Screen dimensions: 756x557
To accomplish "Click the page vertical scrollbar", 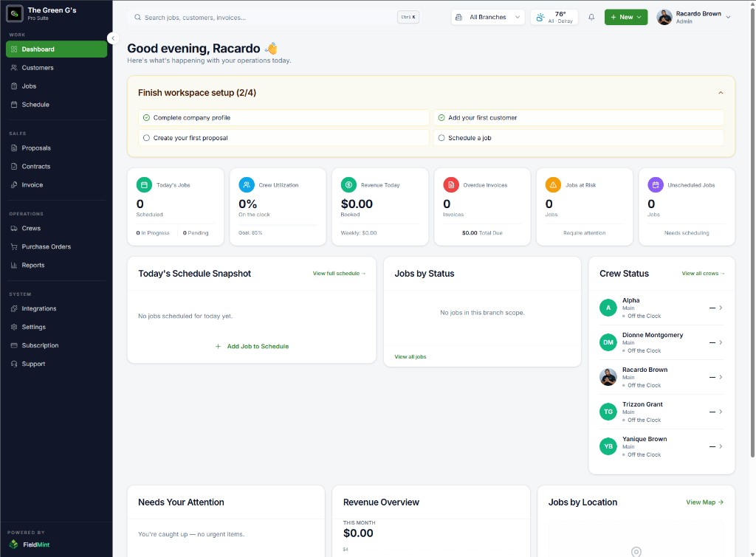I will (752, 231).
